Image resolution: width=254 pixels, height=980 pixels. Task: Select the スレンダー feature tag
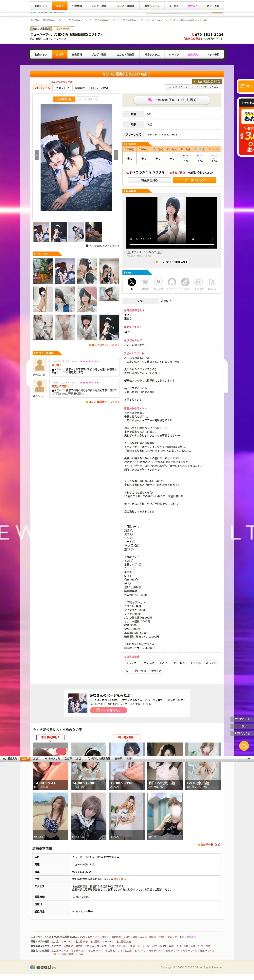132,663
